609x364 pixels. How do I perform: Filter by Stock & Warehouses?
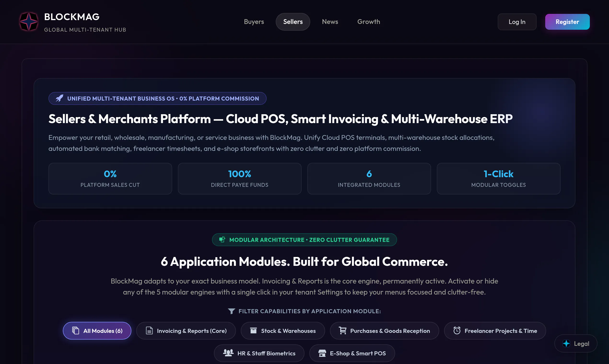click(x=283, y=331)
